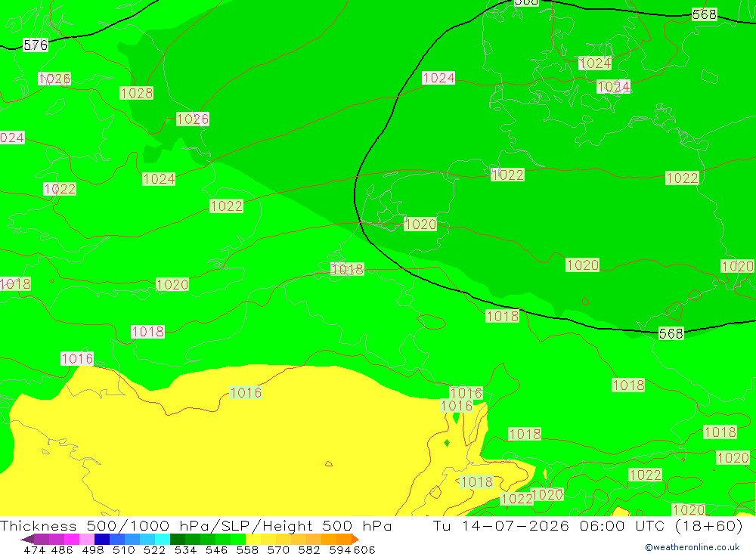Click the dark blue legend swatch
756x554 pixels.
[102, 539]
